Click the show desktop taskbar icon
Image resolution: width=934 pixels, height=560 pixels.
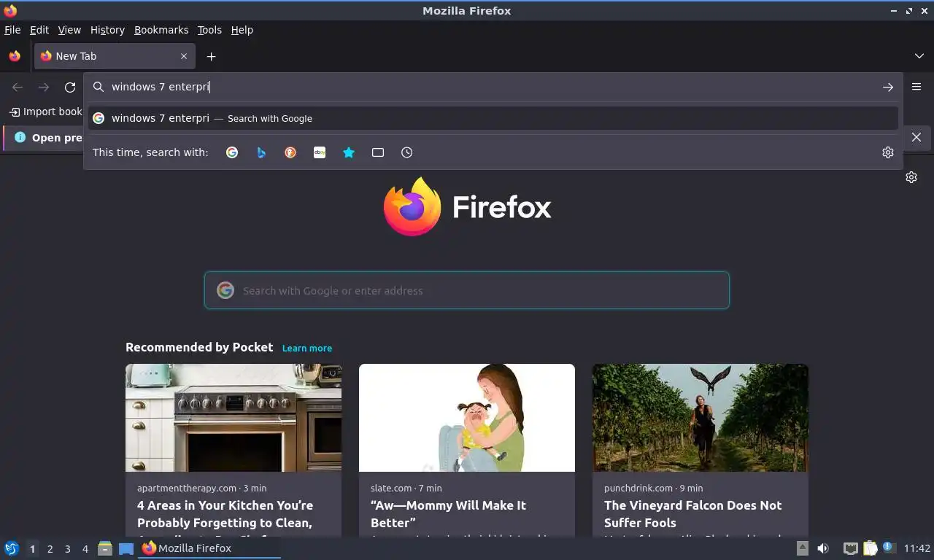click(126, 548)
